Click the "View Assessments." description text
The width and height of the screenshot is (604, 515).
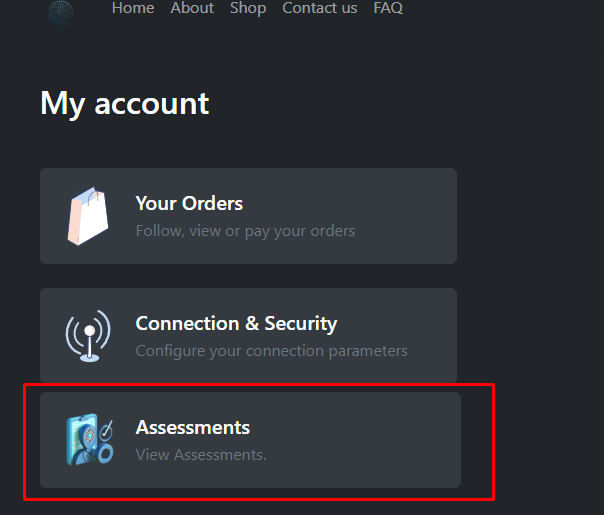pyautogui.click(x=201, y=455)
